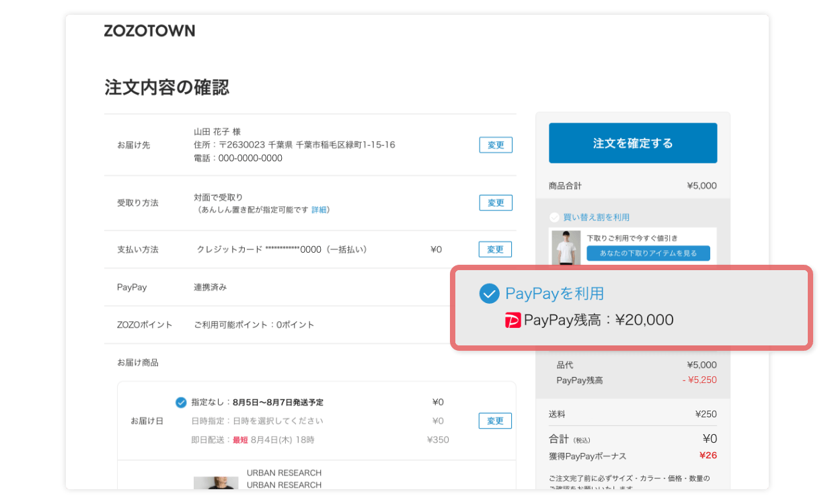Click the red PayPay icon beside the balance
This screenshot has height=504, width=834.
click(513, 320)
